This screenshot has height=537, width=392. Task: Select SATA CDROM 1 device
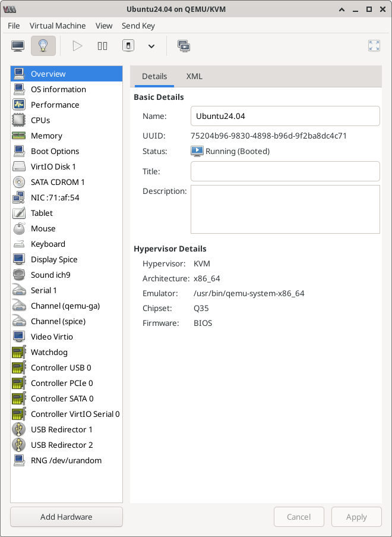[x=58, y=182]
